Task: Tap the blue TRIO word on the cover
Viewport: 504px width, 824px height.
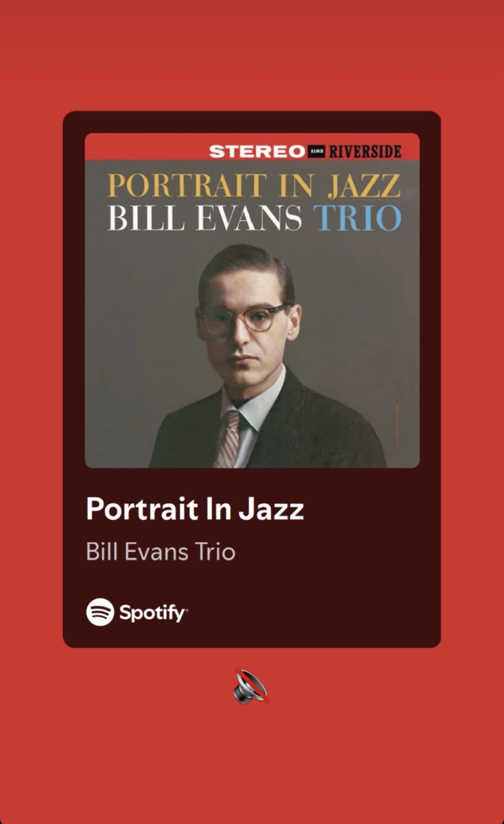Action: click(357, 218)
